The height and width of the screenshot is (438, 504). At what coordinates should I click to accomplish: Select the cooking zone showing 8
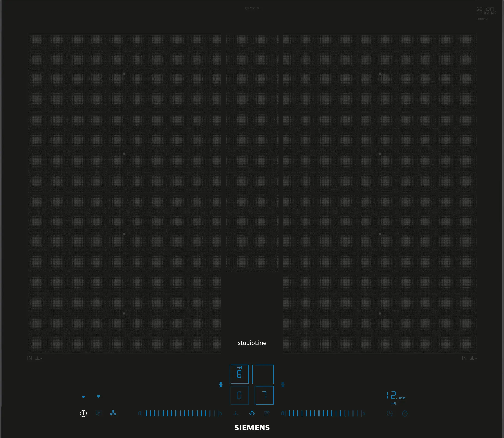[239, 374]
